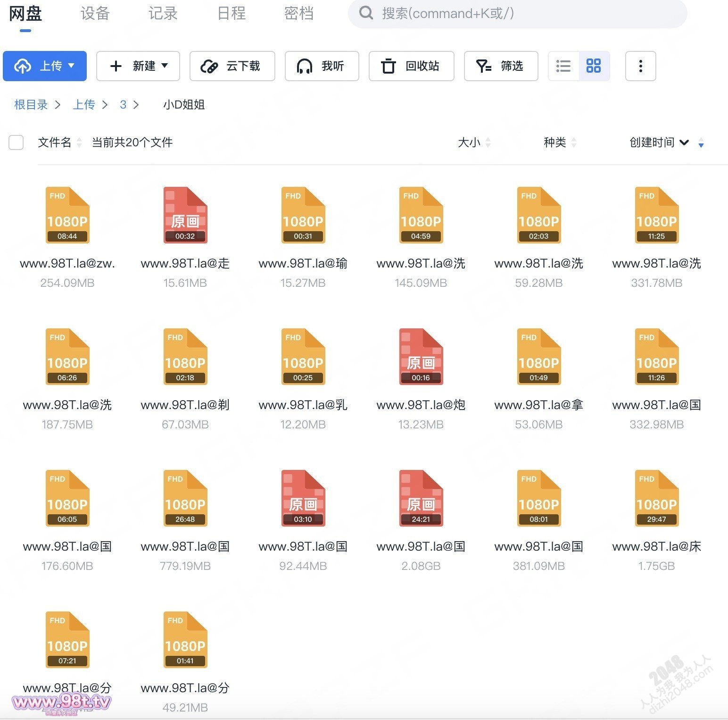728x720 pixels.
Task: Click the 筛选 filter button
Action: click(501, 66)
